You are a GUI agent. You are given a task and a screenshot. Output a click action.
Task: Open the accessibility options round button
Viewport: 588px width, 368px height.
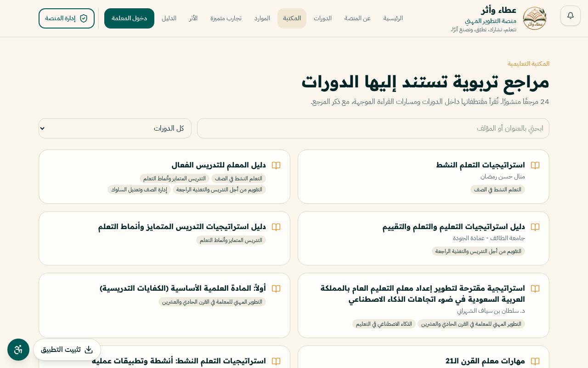click(x=18, y=350)
